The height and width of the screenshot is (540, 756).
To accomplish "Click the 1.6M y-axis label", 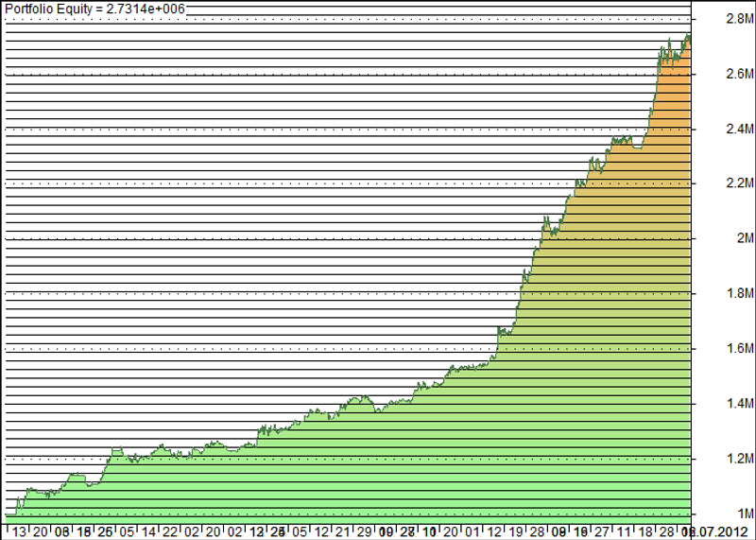I will [739, 348].
